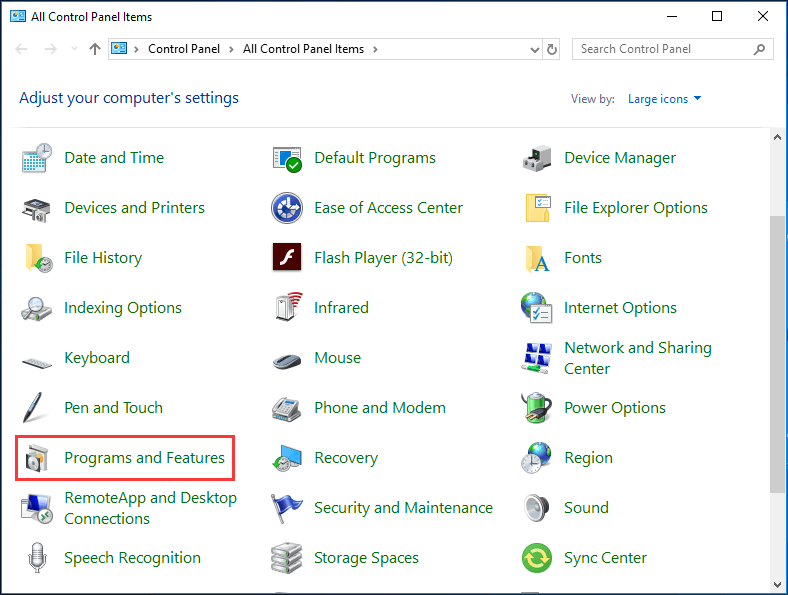Open the Programs and Features icon
Image resolution: width=788 pixels, height=595 pixels.
37,458
